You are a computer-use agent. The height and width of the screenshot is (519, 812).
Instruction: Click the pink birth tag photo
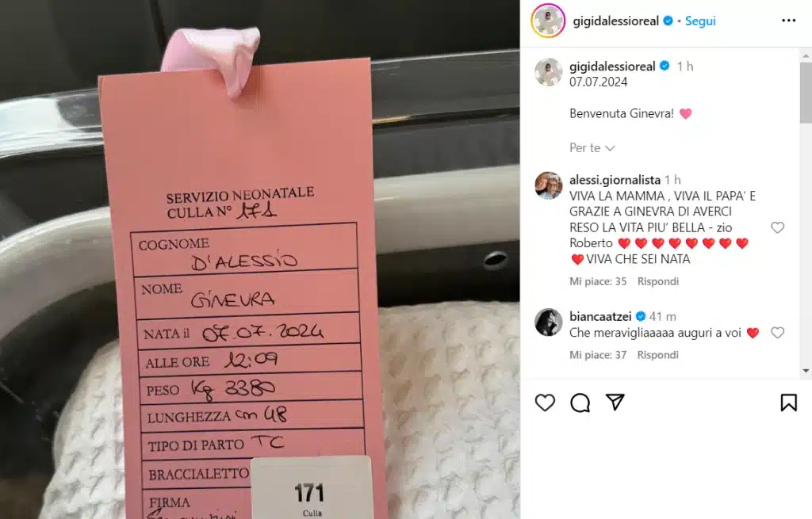(x=260, y=259)
